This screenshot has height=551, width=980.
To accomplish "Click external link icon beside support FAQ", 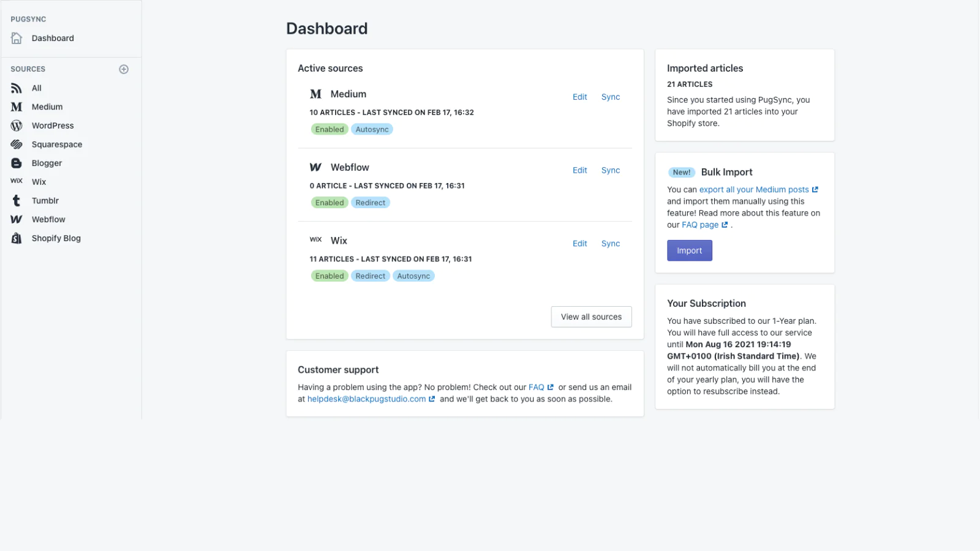I will 550,387.
